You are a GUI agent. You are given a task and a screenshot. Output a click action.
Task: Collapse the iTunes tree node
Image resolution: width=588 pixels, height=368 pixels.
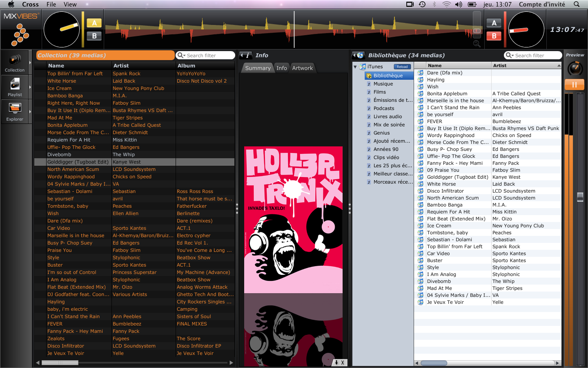tap(355, 67)
